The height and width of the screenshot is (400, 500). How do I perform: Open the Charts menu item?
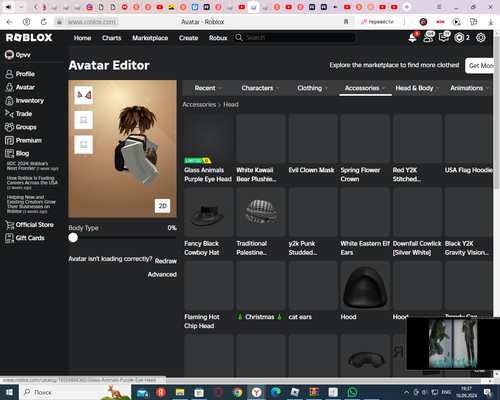pos(112,38)
